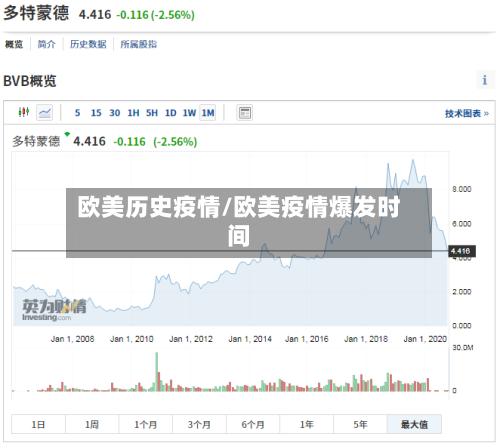Open the 简介 tab

[46, 44]
